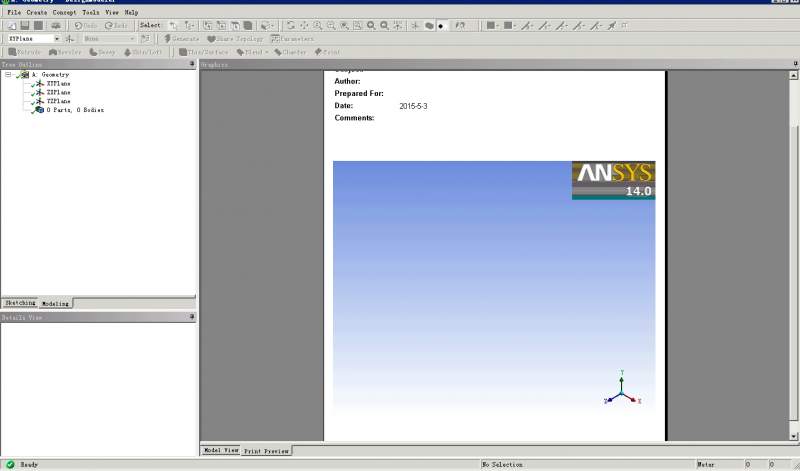Click the Generate button
Viewport: 800px width, 471px height.
pos(182,39)
